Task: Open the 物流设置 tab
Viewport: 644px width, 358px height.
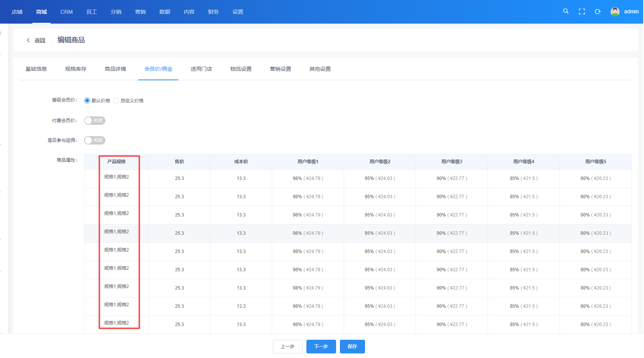Action: pyautogui.click(x=241, y=69)
